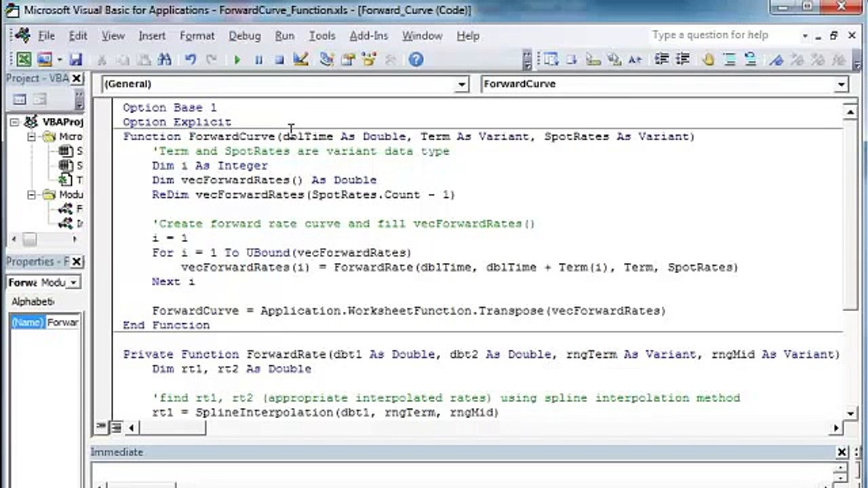
Task: Click the Outdent icon
Action: point(682,60)
